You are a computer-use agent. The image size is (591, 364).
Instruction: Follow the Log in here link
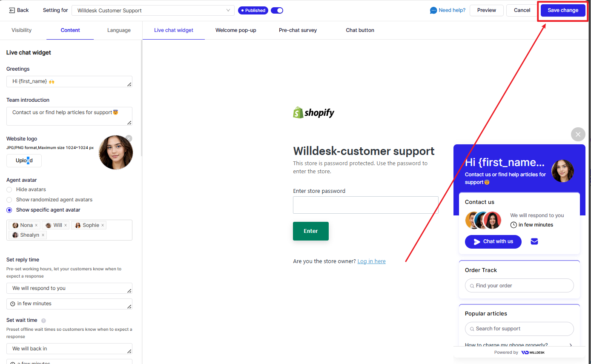[372, 261]
